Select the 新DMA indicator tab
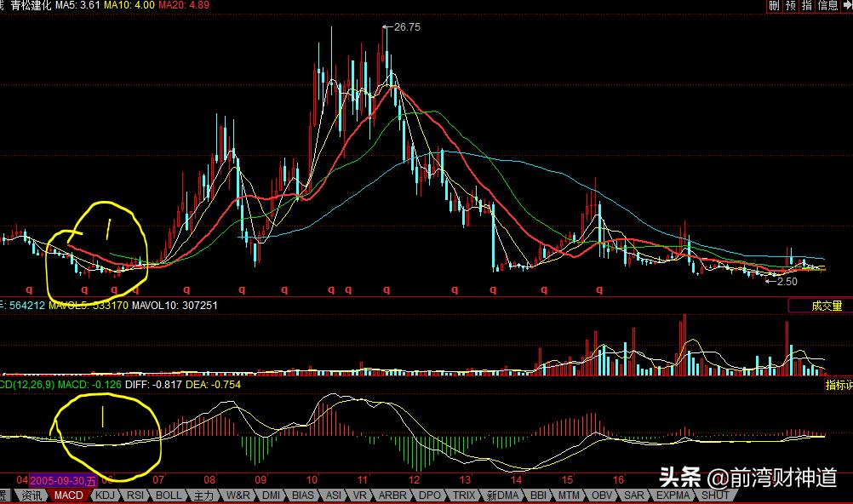This screenshot has height=504, width=853. click(x=502, y=495)
